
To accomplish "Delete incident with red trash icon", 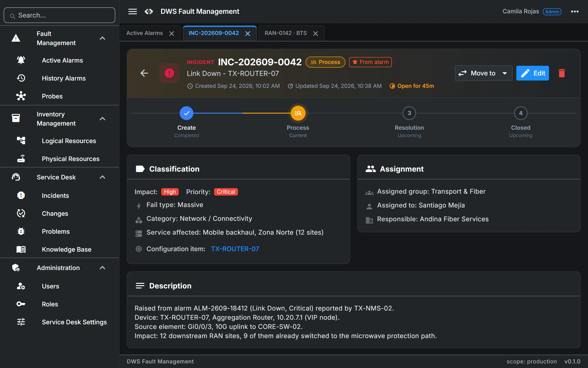I will [x=562, y=73].
